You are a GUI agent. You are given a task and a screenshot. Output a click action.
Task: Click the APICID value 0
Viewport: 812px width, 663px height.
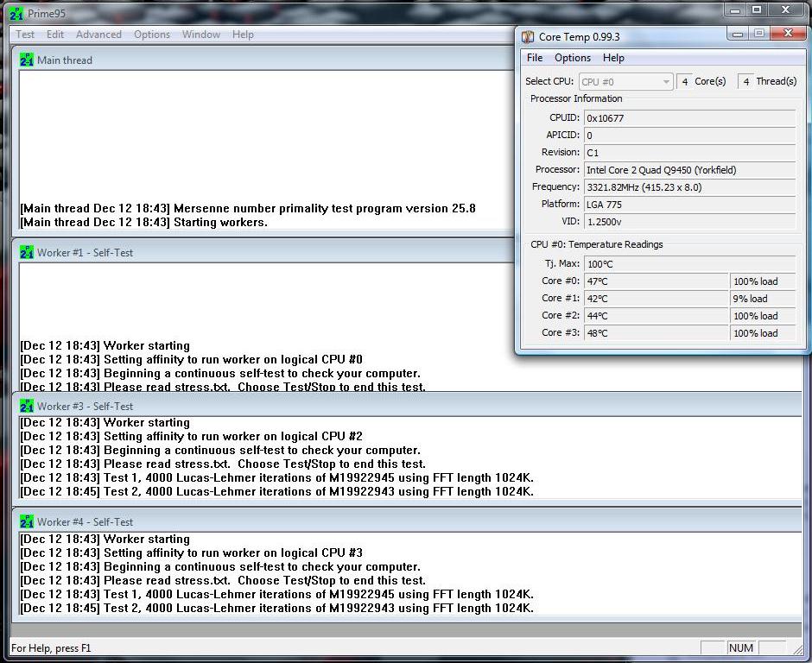point(690,135)
